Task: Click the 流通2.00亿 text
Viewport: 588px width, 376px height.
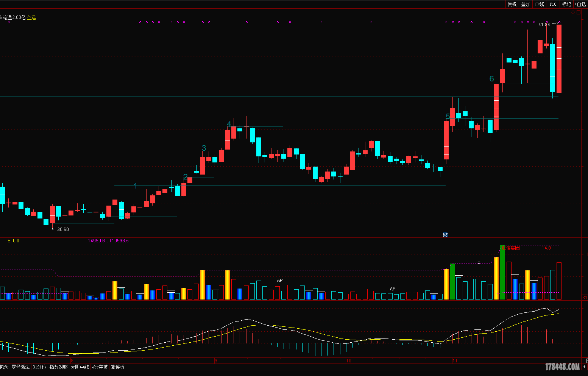Action: pyautogui.click(x=14, y=17)
